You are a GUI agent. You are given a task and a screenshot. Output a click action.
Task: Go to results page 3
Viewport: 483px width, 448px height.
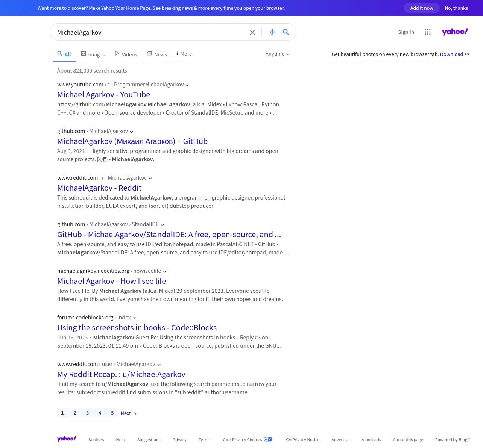point(87,413)
